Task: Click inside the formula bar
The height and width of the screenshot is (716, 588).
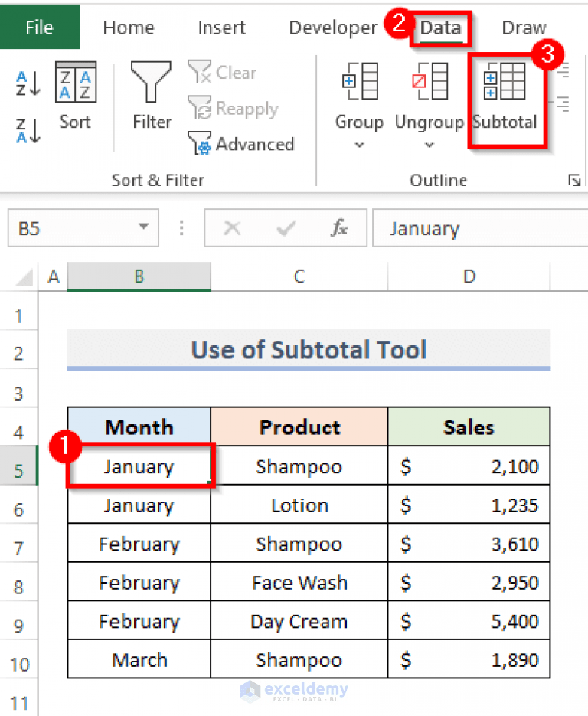Action: point(475,227)
